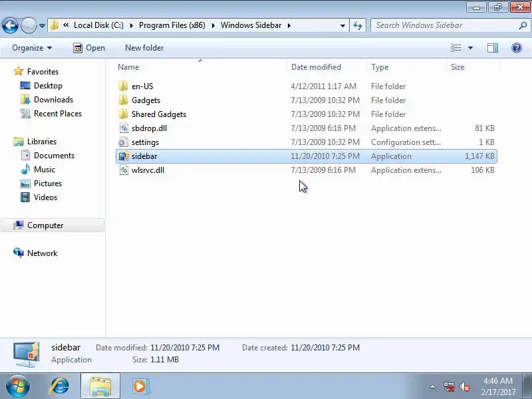Image resolution: width=532 pixels, height=399 pixels.
Task: Open the Organize menu
Action: pos(32,48)
